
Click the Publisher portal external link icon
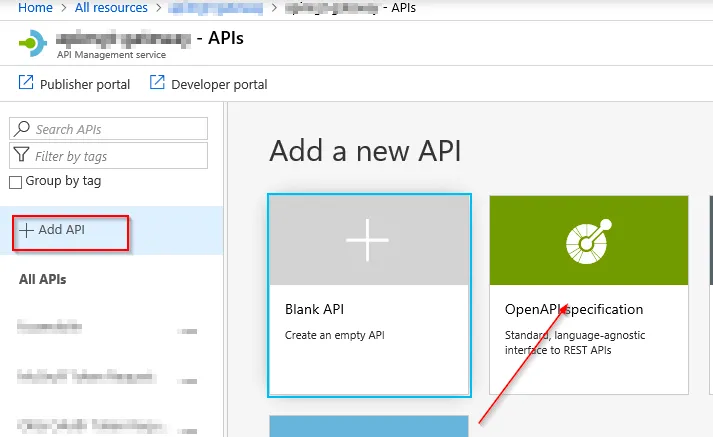pyautogui.click(x=26, y=83)
